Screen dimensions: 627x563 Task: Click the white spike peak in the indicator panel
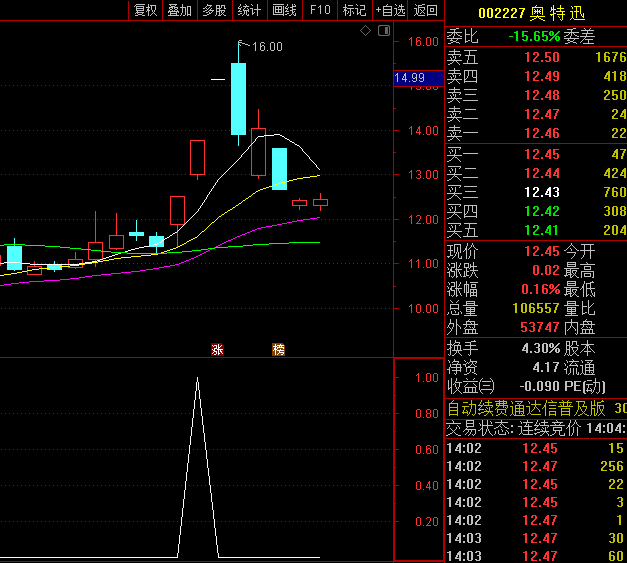[x=198, y=379]
